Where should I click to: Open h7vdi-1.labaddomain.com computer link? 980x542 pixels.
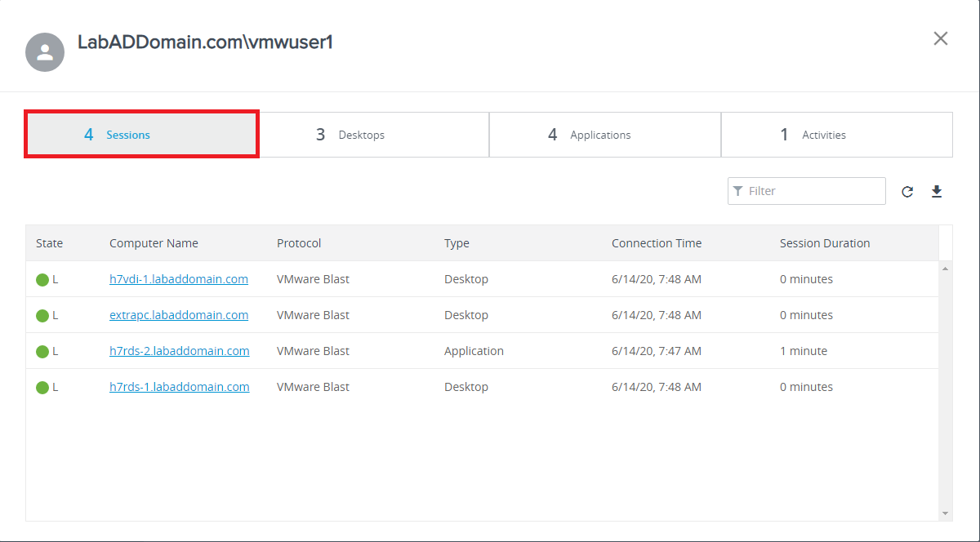pos(179,279)
